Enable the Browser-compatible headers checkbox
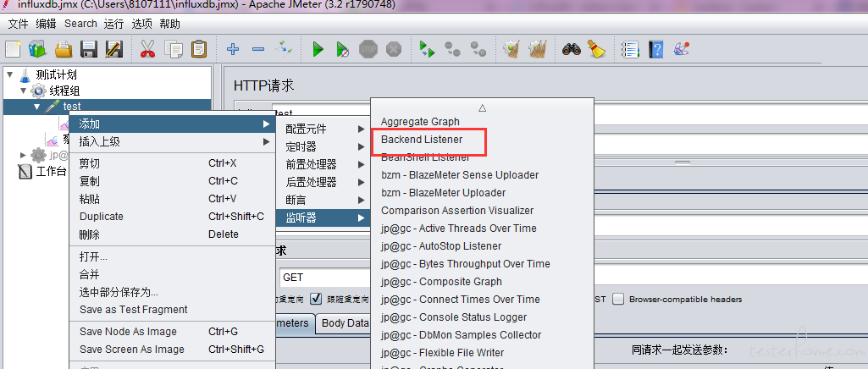 (618, 299)
